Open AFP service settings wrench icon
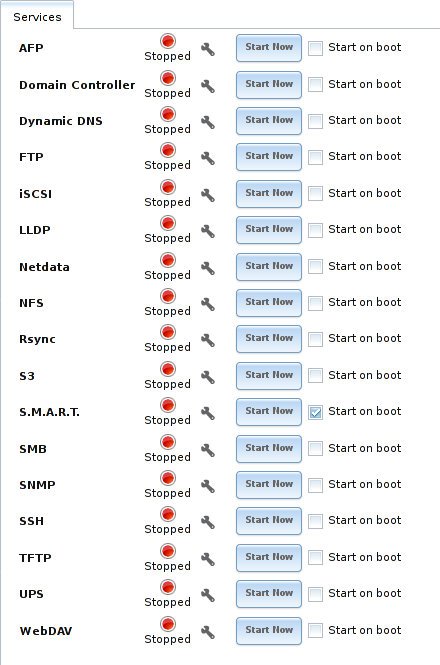440x665 pixels. tap(207, 50)
